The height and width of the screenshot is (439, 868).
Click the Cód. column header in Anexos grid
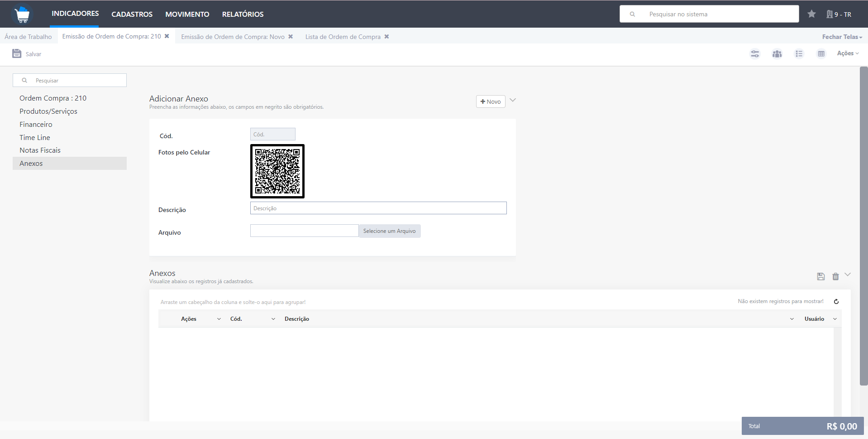pos(236,319)
